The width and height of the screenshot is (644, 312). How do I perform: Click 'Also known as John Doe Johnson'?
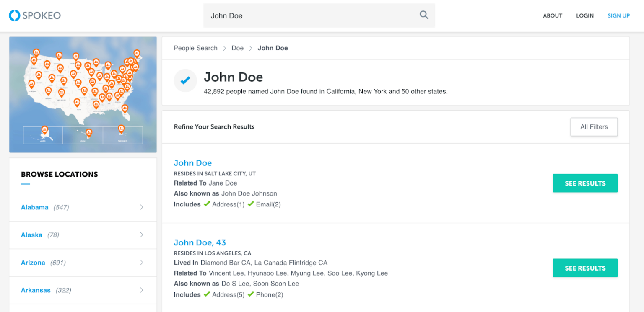[x=226, y=193]
